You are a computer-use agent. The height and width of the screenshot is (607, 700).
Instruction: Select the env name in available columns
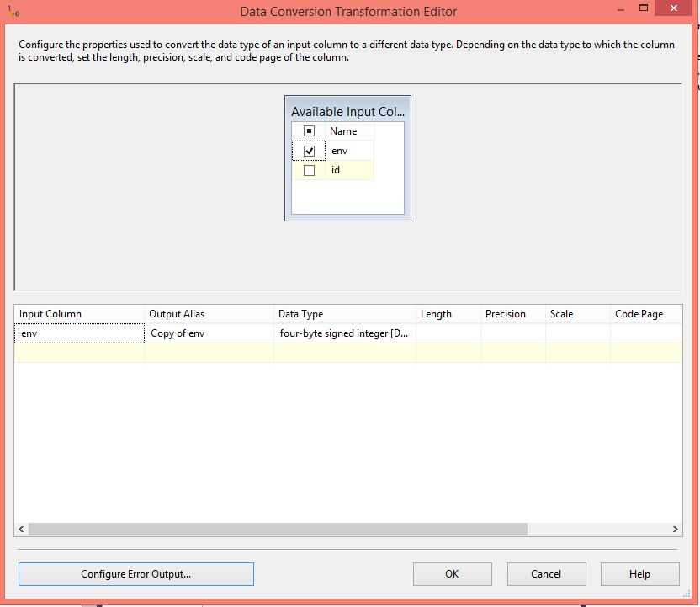coord(340,151)
